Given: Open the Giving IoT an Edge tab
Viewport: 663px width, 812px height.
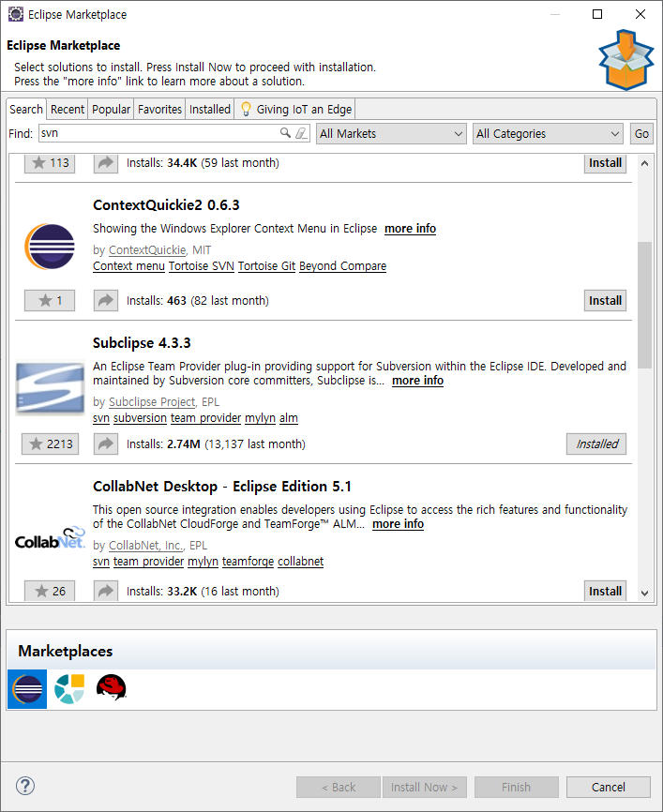Looking at the screenshot, I should click(x=295, y=110).
